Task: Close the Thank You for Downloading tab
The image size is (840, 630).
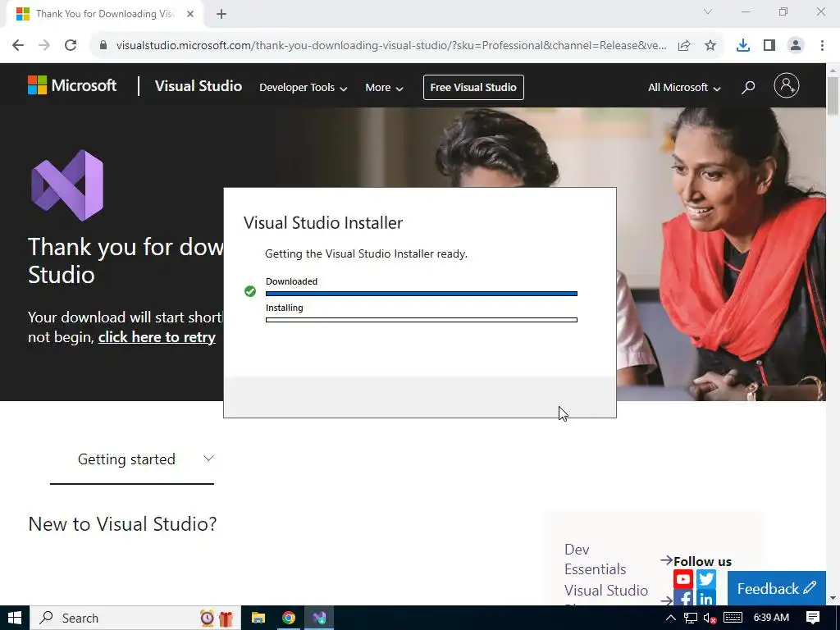Action: click(x=190, y=14)
